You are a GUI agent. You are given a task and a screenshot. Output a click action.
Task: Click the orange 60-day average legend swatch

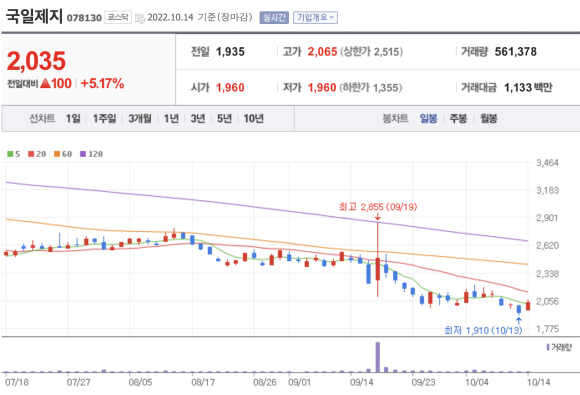click(x=57, y=154)
